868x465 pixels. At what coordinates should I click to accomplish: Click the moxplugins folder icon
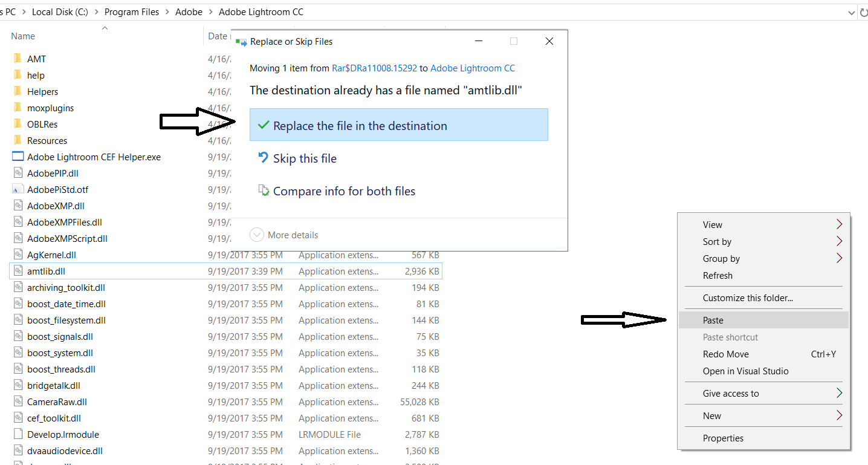pyautogui.click(x=17, y=108)
